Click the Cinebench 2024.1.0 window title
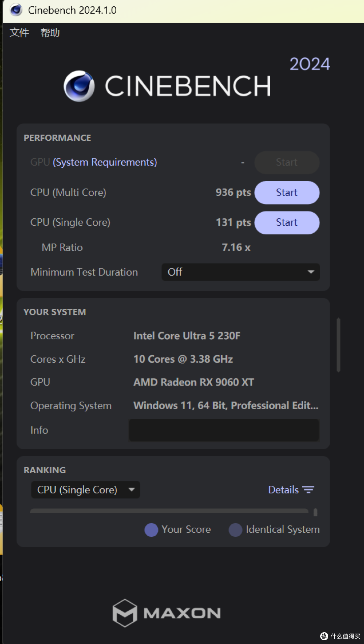364x644 pixels. (72, 10)
